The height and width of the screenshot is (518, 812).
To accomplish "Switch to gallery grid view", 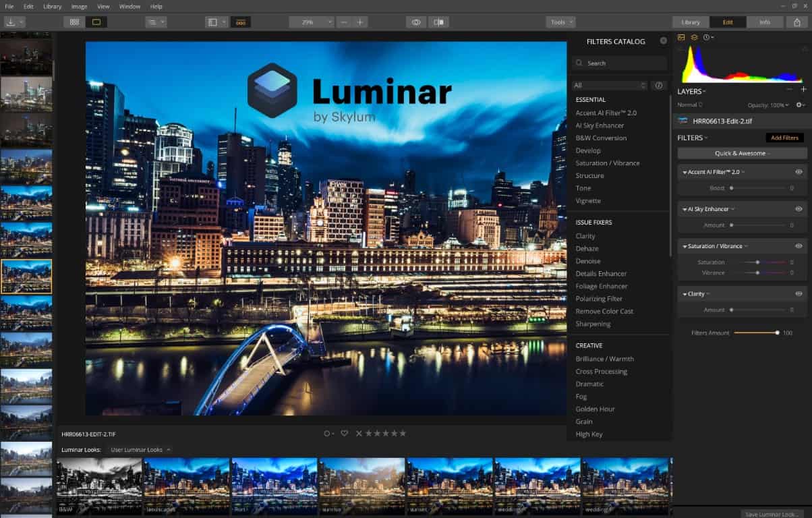I will click(x=74, y=22).
